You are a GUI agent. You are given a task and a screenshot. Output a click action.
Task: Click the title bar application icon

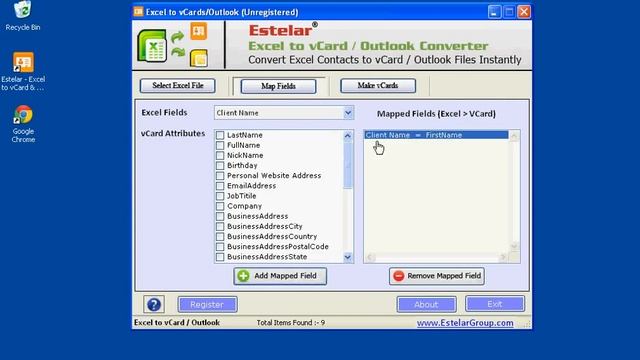[139, 12]
